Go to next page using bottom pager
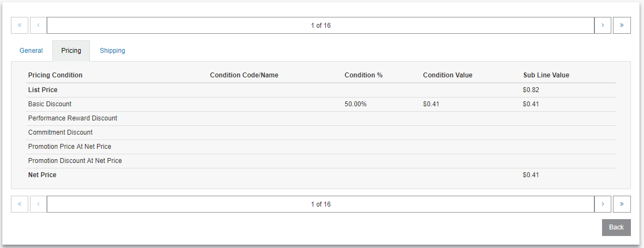The image size is (644, 248). pyautogui.click(x=603, y=204)
